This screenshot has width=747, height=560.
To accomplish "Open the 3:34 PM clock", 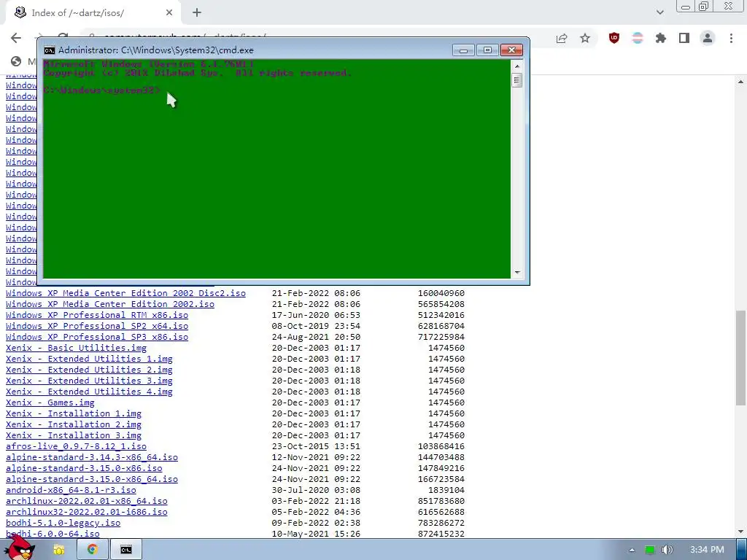I will 707,550.
